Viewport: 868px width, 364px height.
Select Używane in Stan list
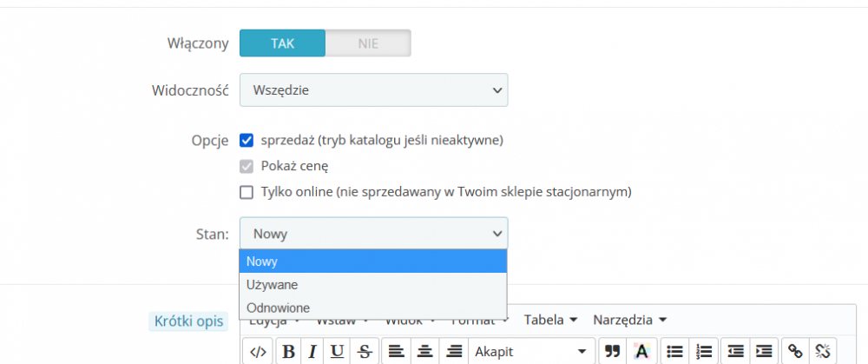coord(373,285)
